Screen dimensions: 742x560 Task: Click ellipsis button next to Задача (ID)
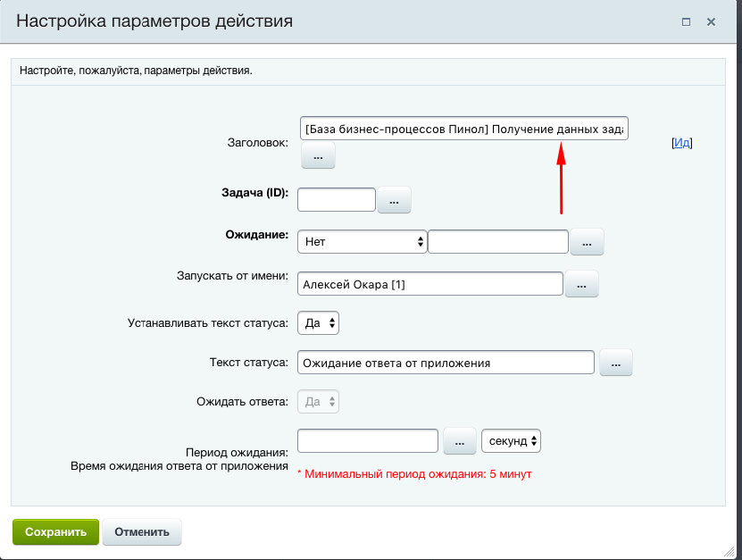(x=394, y=200)
